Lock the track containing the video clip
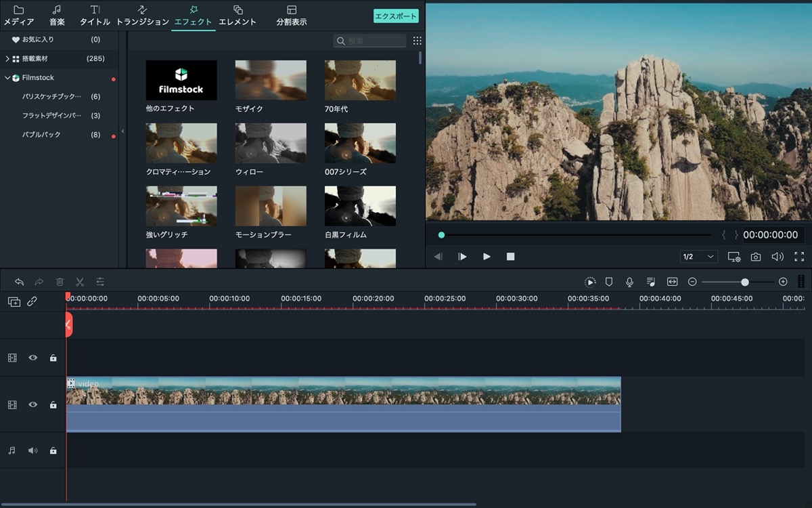 [53, 404]
